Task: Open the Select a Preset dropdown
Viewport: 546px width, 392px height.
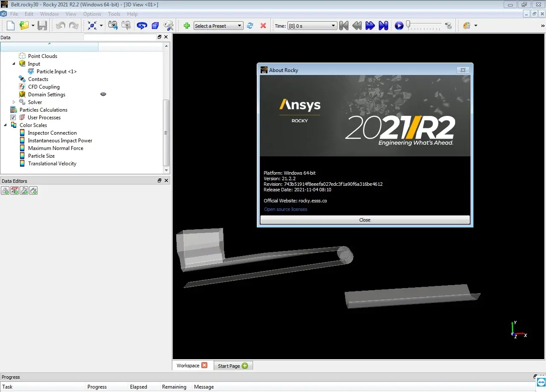Action: [x=218, y=26]
